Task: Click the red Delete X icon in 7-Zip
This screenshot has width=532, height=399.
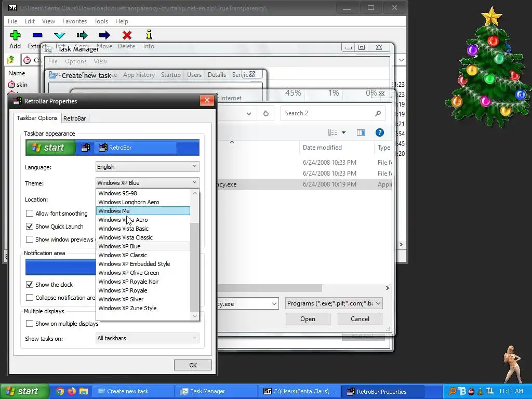Action: click(x=127, y=35)
